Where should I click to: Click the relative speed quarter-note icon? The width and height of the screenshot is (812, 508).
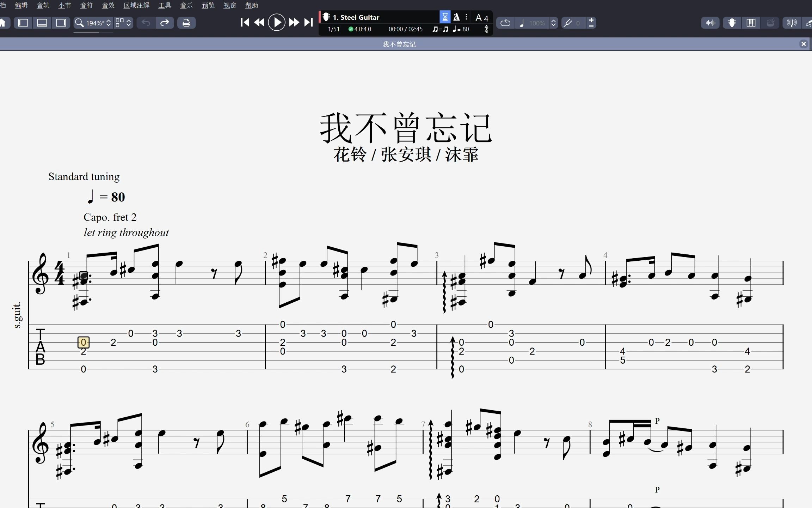tap(522, 23)
